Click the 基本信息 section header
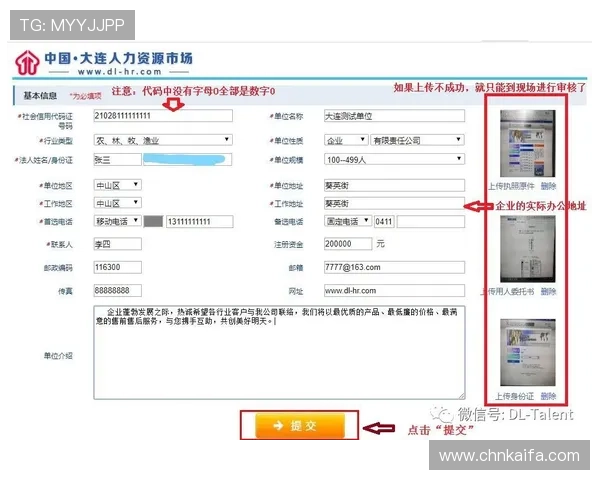600x480 pixels. click(40, 95)
